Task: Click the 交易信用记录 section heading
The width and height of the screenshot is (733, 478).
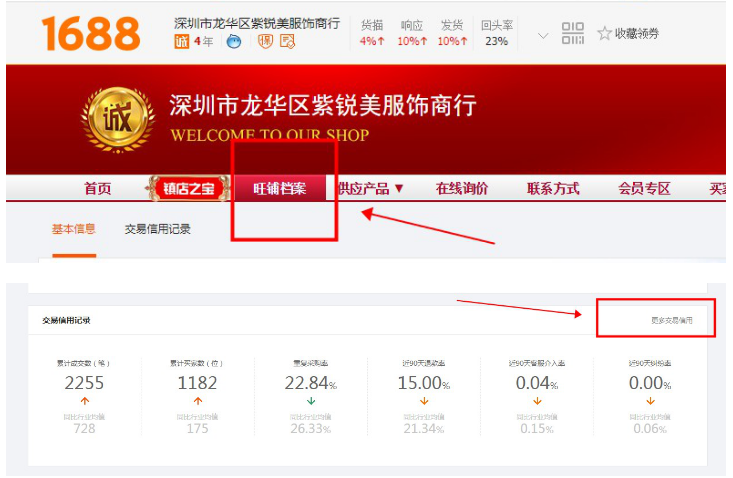Action: pyautogui.click(x=66, y=321)
